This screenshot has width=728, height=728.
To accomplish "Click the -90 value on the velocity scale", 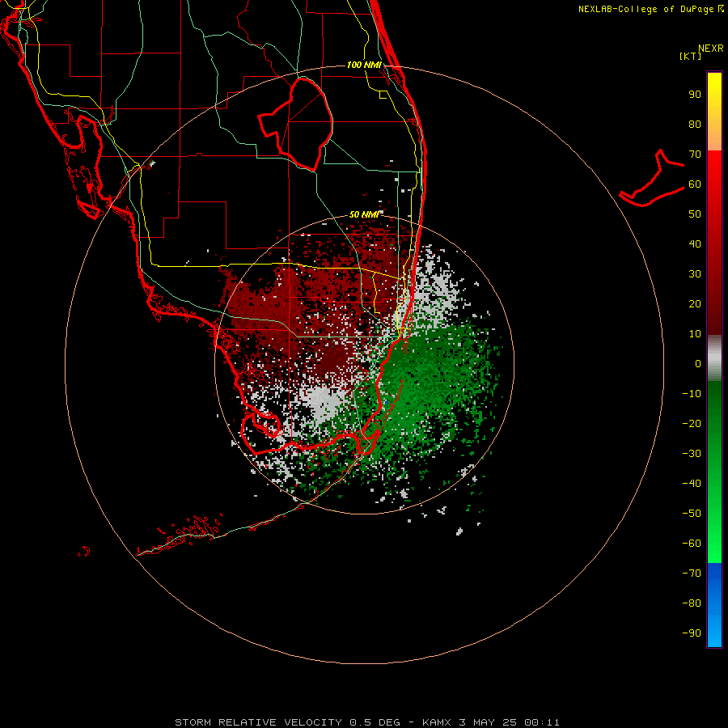I will tap(692, 633).
